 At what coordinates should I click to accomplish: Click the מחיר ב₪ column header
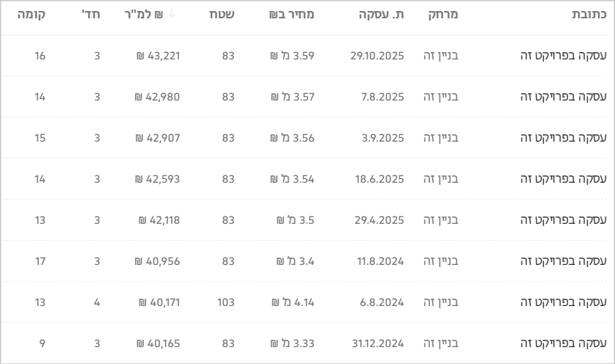291,15
